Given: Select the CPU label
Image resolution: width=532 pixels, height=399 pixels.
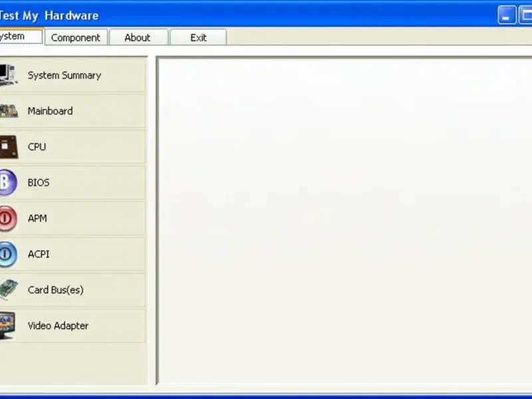Looking at the screenshot, I should click(37, 147).
